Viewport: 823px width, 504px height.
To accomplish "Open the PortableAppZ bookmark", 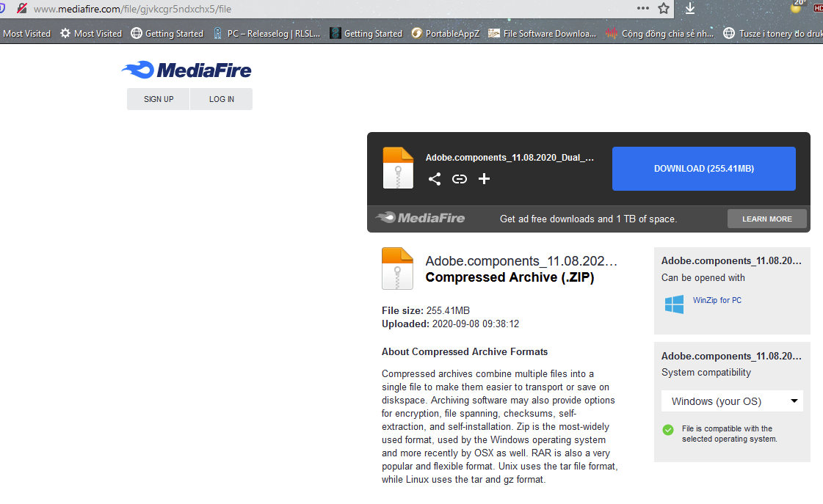I will tap(445, 33).
